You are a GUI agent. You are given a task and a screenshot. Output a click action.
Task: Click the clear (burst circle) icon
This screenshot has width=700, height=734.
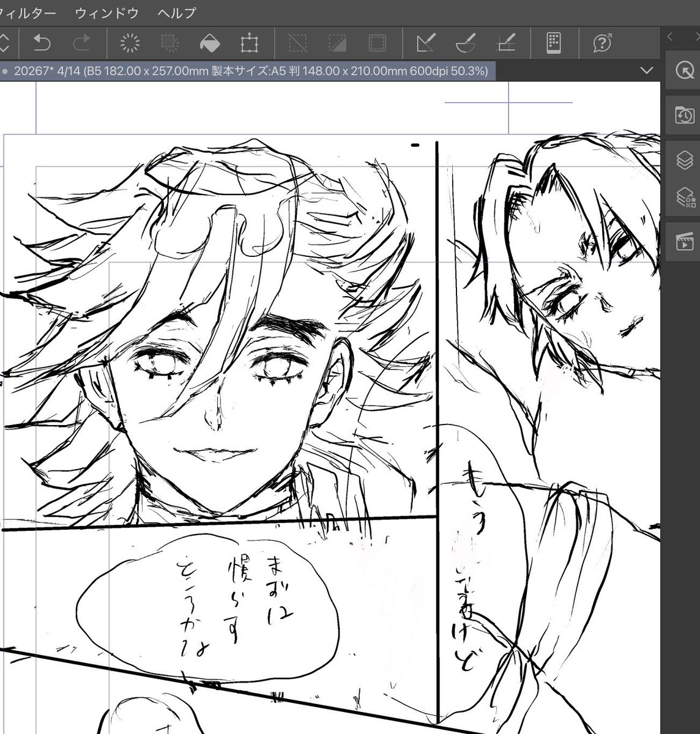coord(130,43)
